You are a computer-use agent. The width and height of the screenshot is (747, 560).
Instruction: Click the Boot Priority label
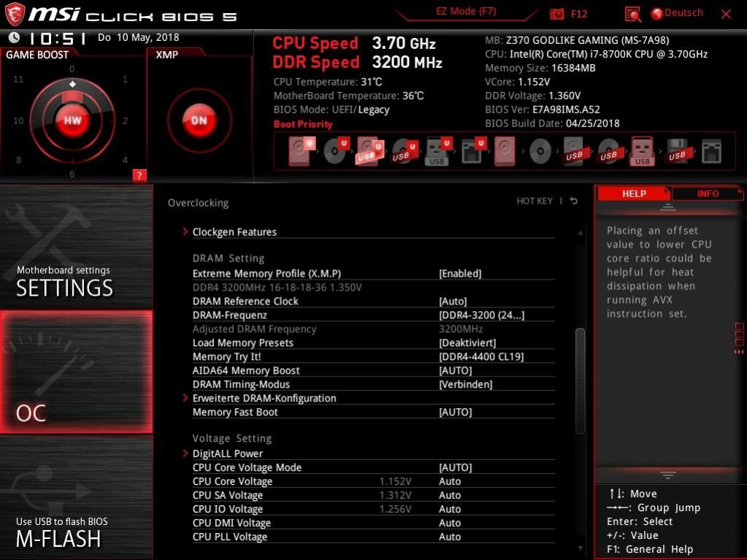tap(303, 124)
